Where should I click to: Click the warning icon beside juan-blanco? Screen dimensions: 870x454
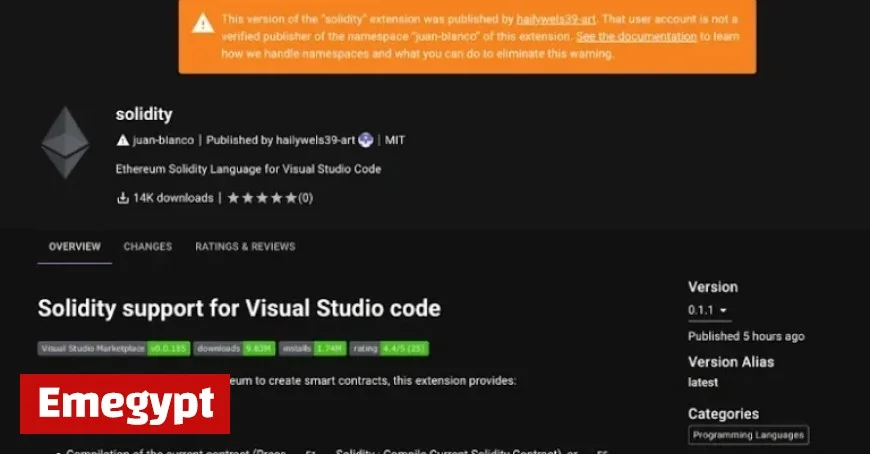pos(123,140)
